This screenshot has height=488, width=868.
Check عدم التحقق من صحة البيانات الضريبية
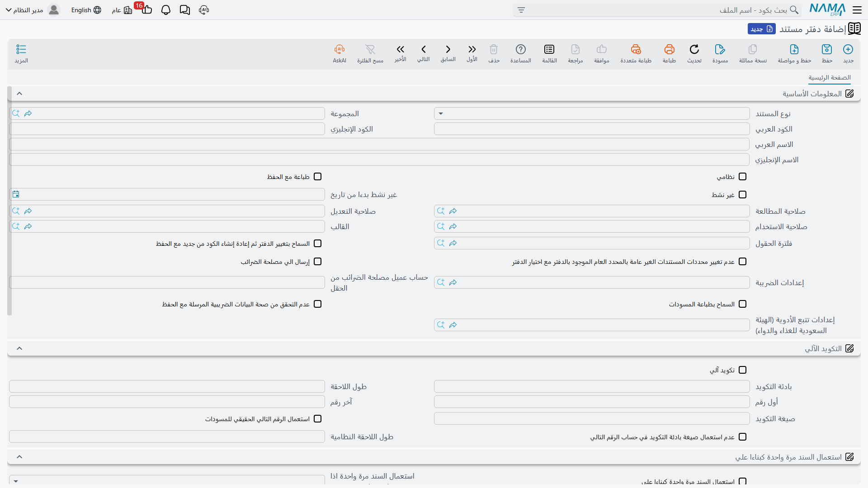coord(318,304)
